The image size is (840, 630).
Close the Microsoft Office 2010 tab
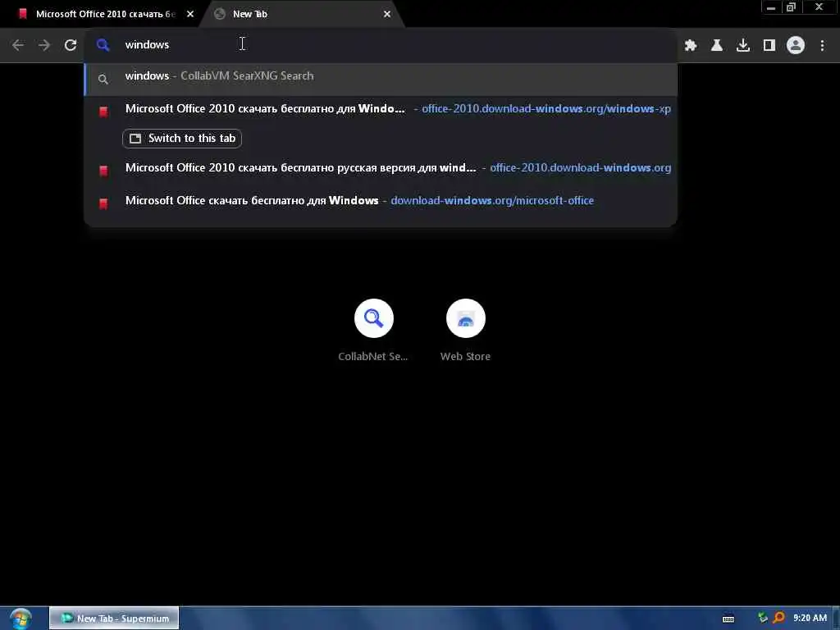(190, 15)
